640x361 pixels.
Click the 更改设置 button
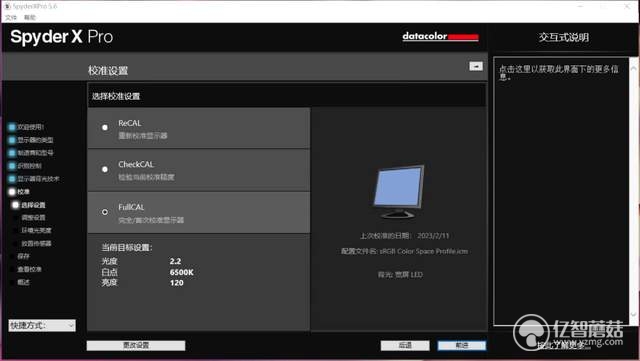point(136,345)
